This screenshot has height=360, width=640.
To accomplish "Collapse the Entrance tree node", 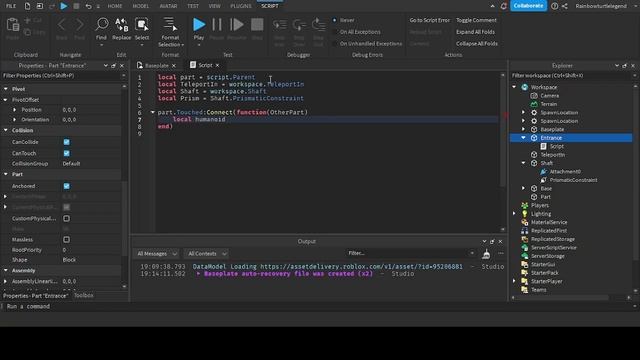I will coord(523,138).
